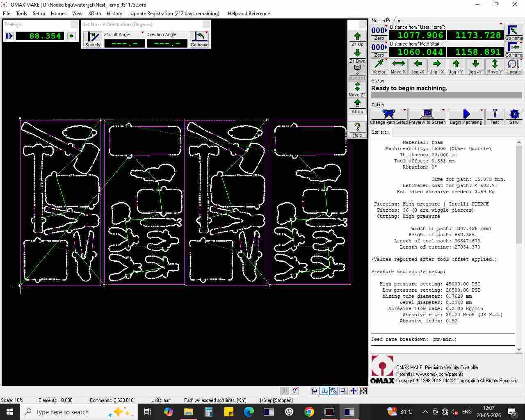Viewport: 525px width, 420px height.
Task: Jog the nozzle in -X direction
Action: (x=418, y=66)
